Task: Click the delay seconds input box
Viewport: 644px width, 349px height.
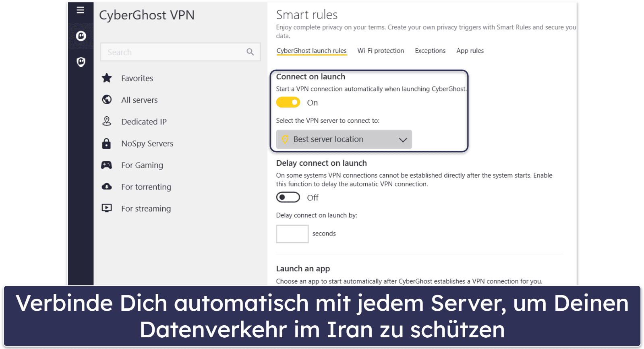Action: (x=292, y=234)
